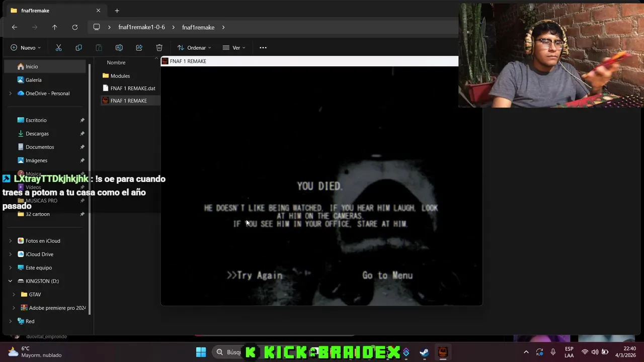This screenshot has height=362, width=644.
Task: Click the taskbar search box
Action: point(227,352)
